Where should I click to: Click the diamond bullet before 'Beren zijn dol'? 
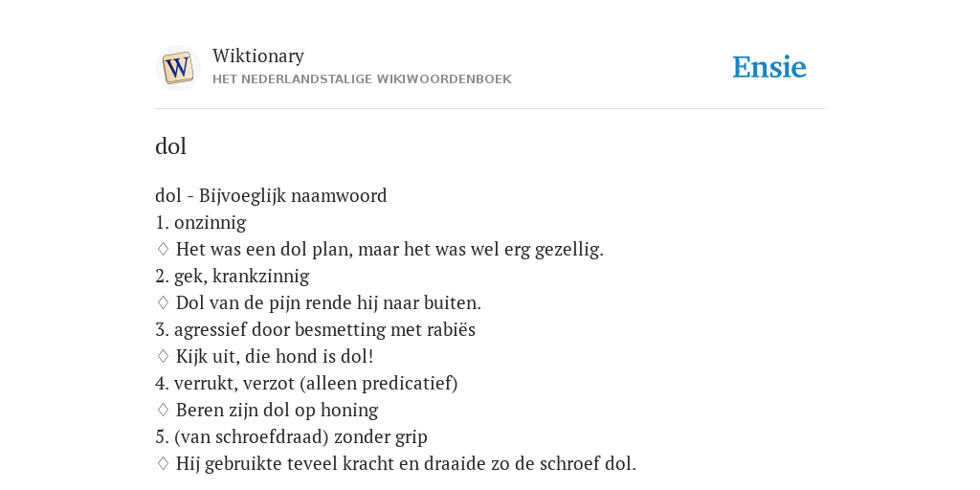163,410
